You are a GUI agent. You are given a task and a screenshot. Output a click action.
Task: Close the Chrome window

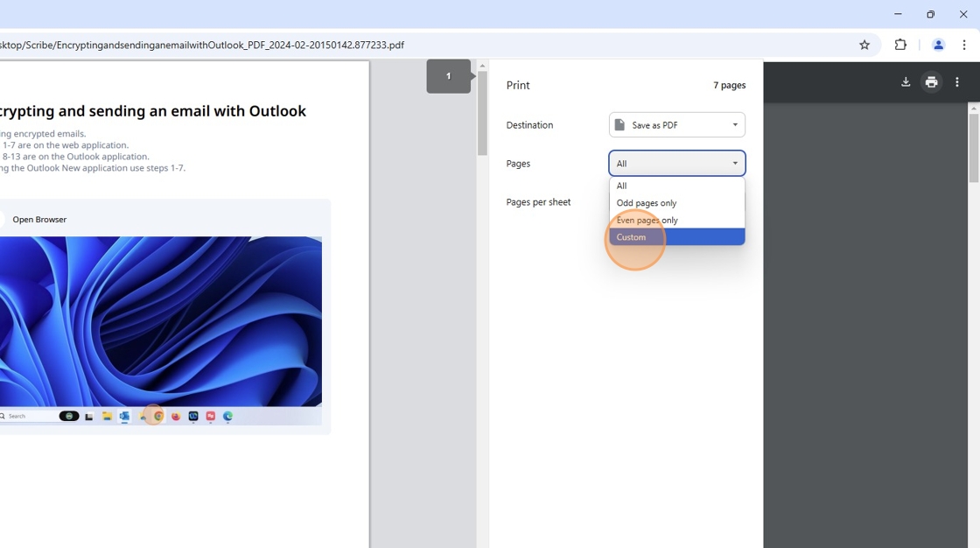[x=963, y=14]
